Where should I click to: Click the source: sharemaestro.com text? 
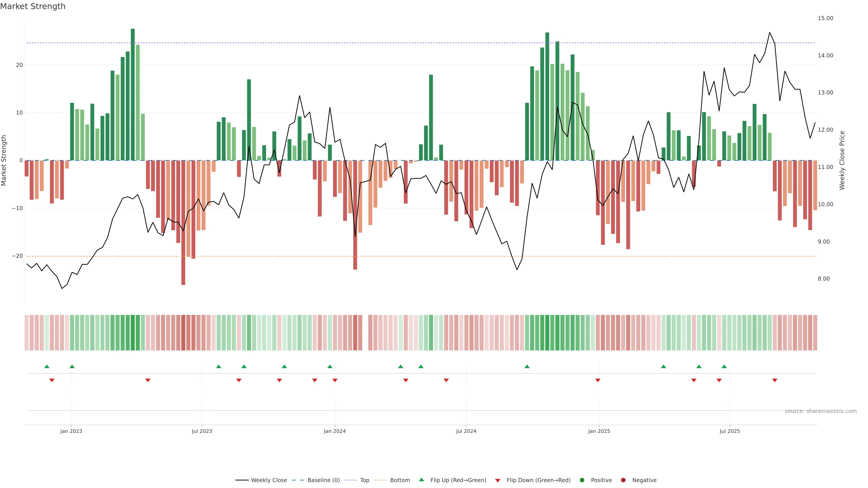(x=821, y=411)
